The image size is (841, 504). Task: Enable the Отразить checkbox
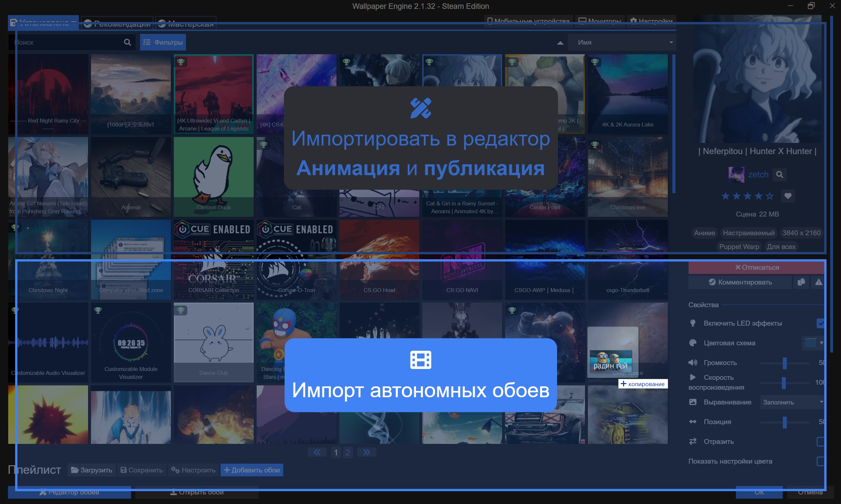[x=820, y=442]
